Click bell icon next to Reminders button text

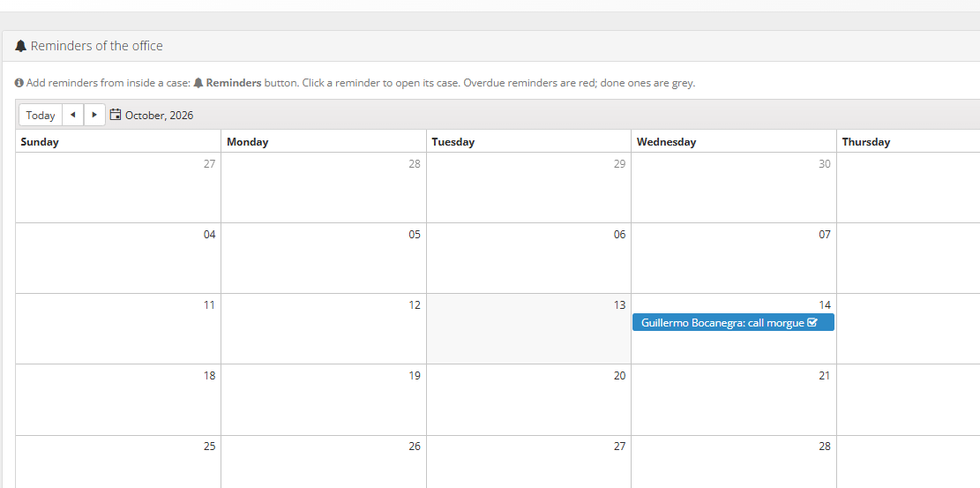(x=198, y=83)
